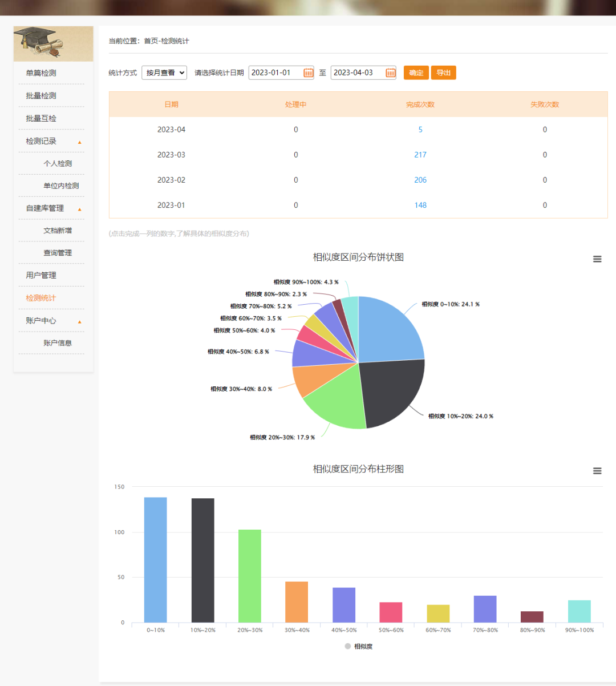The height and width of the screenshot is (686, 616).
Task: Click the 2023-03 date cell
Action: (171, 155)
